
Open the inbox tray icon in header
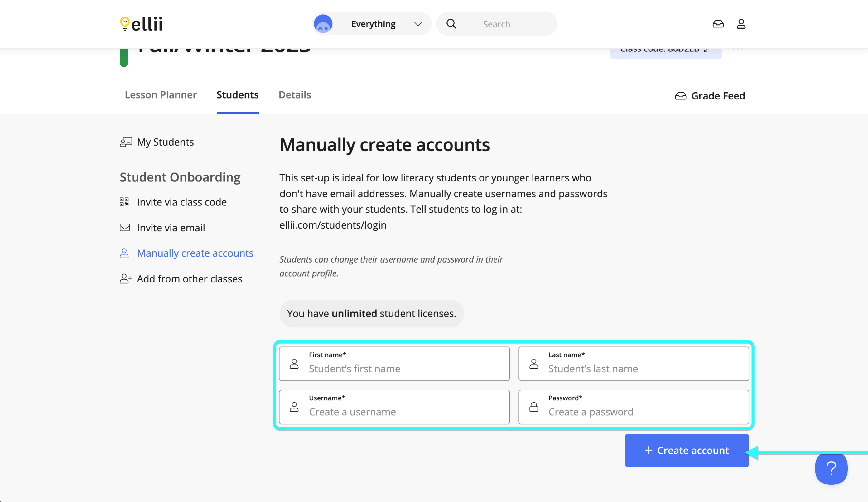[718, 24]
